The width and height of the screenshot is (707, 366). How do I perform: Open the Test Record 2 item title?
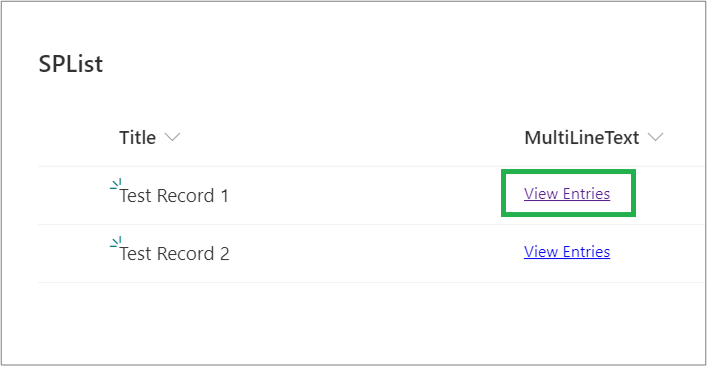point(174,254)
